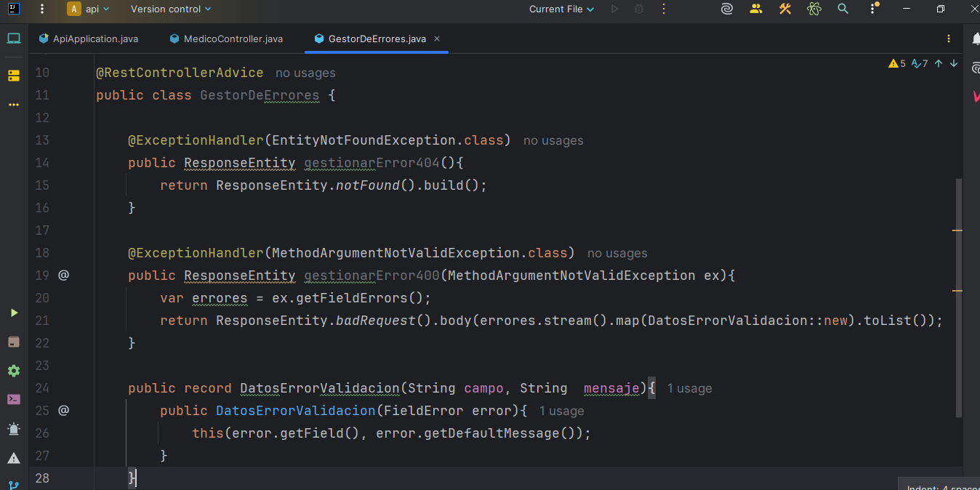Viewport: 980px width, 490px height.
Task: Click the parameter campo in the record
Action: 483,388
